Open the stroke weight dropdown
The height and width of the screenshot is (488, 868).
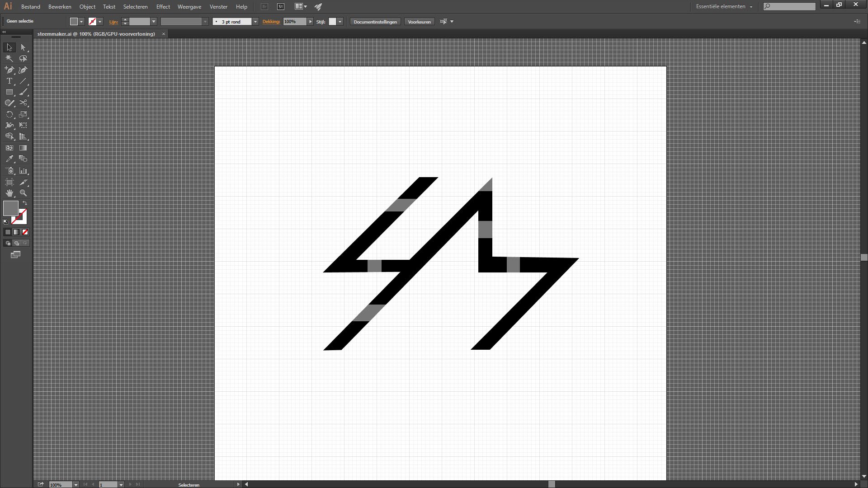tap(154, 22)
